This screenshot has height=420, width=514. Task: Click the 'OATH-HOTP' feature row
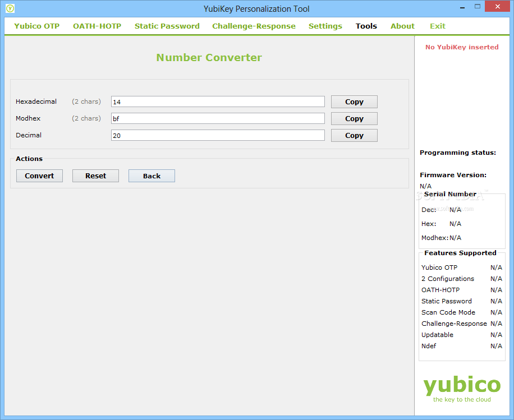(462, 290)
